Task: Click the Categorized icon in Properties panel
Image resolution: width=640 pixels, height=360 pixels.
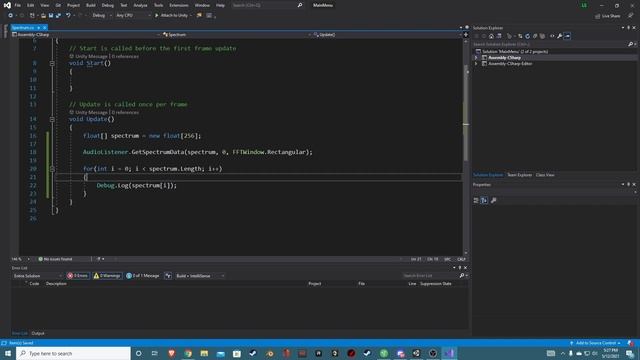Action: coord(476,200)
